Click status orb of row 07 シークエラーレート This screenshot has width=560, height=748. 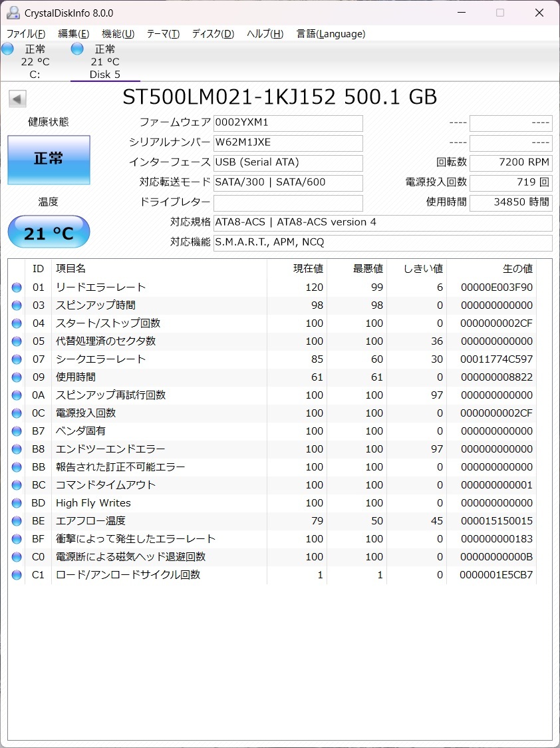coord(17,359)
